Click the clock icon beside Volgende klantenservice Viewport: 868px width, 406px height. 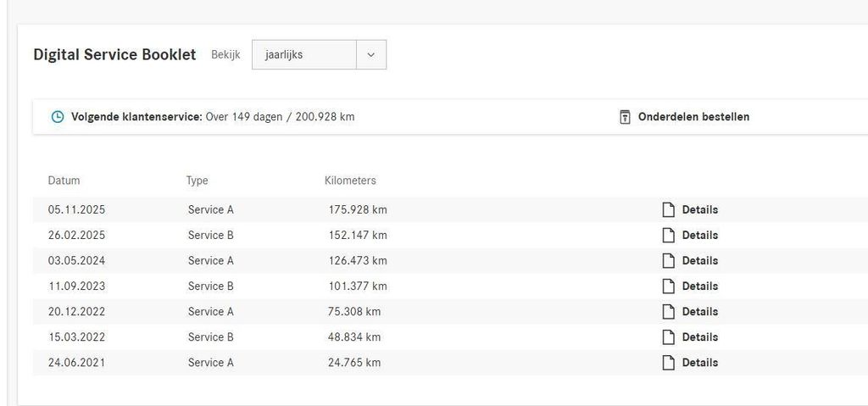pyautogui.click(x=58, y=117)
